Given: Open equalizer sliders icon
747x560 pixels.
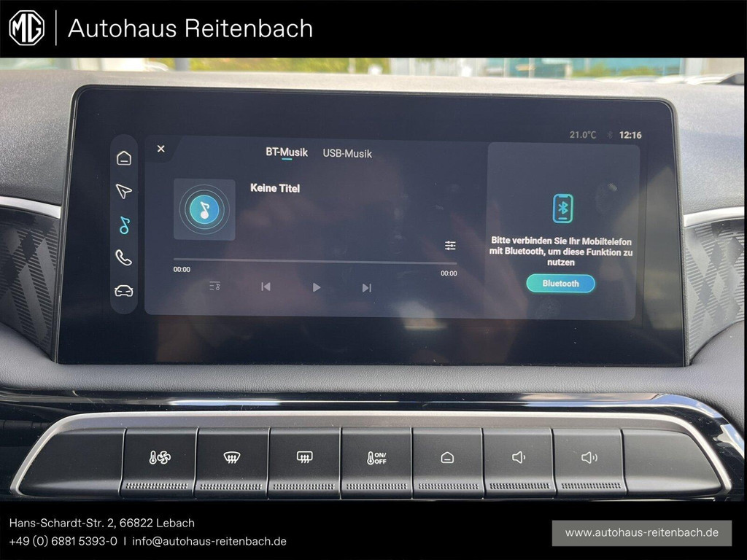Looking at the screenshot, I should coord(450,246).
